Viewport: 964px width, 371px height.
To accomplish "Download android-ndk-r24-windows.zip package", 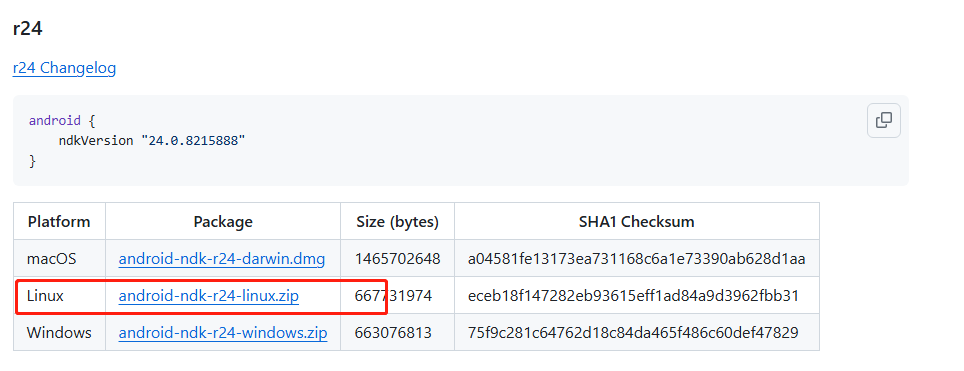I will point(223,333).
